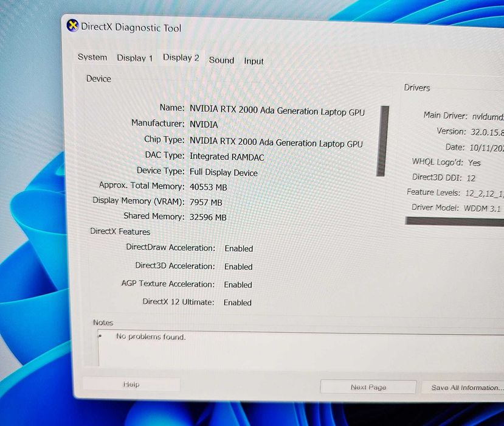Click the Main Driver value nvldumd
This screenshot has width=504, height=426.
point(488,116)
